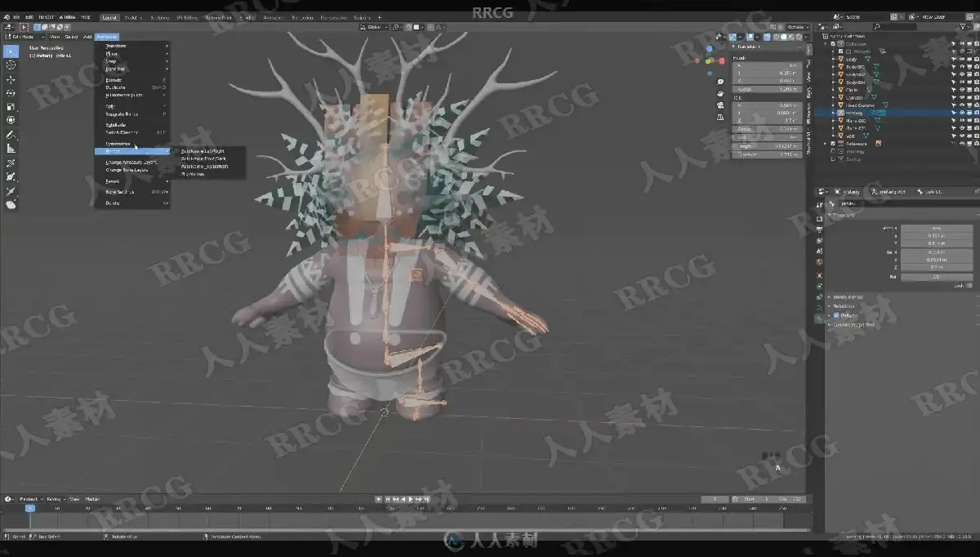The image size is (980, 557).
Task: Select the Move tool
Action: tap(11, 79)
